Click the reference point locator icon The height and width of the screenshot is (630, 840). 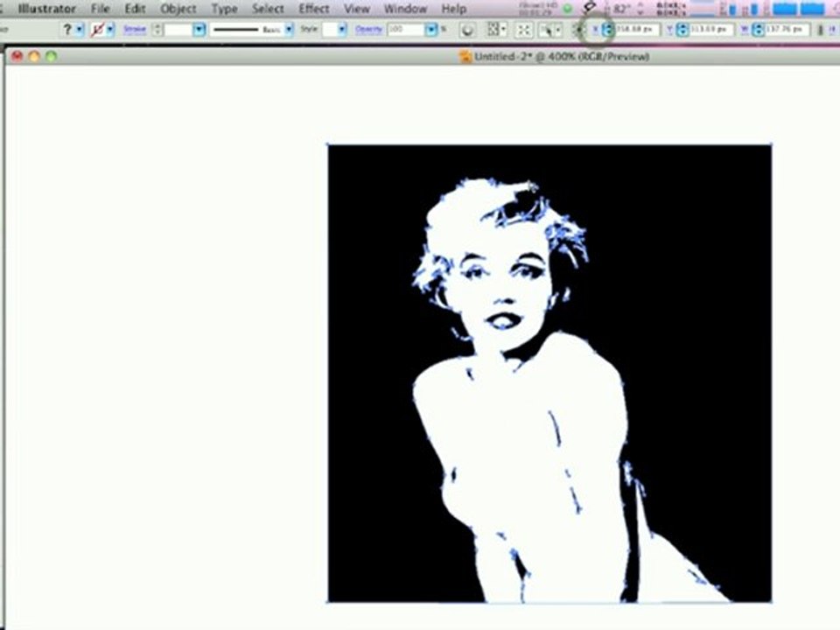578,30
